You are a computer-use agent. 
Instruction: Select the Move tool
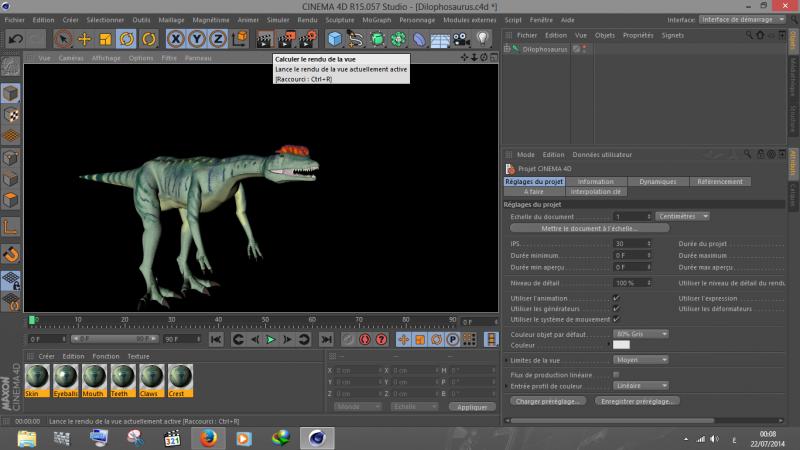[x=84, y=39]
